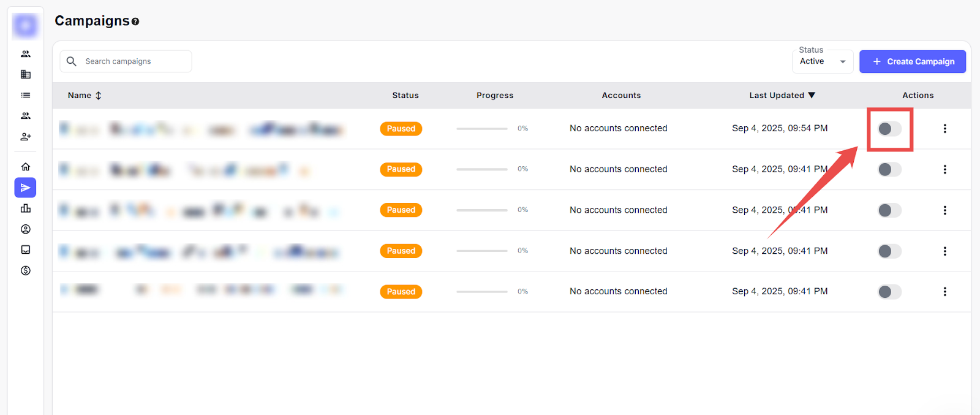Toggle on the first campaign's activation switch
Viewport: 980px width, 415px height.
pyautogui.click(x=889, y=129)
